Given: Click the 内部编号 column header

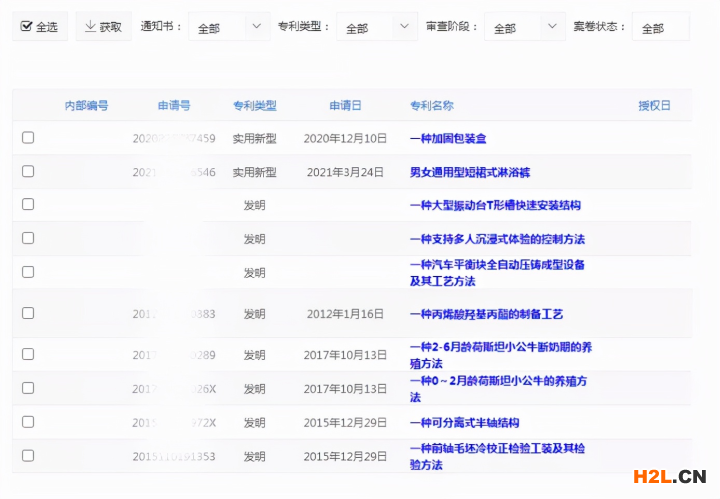Looking at the screenshot, I should pos(86,105).
